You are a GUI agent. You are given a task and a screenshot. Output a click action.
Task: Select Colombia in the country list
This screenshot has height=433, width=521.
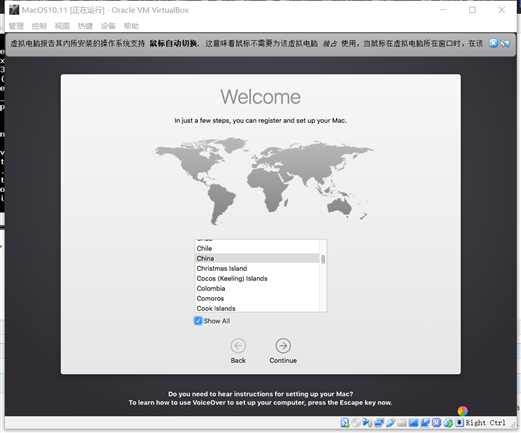pos(257,288)
